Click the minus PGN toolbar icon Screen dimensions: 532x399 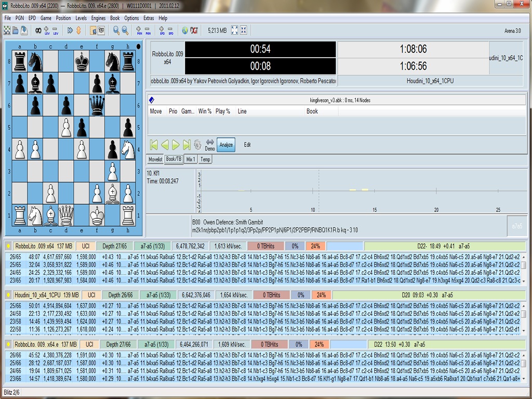click(x=148, y=31)
